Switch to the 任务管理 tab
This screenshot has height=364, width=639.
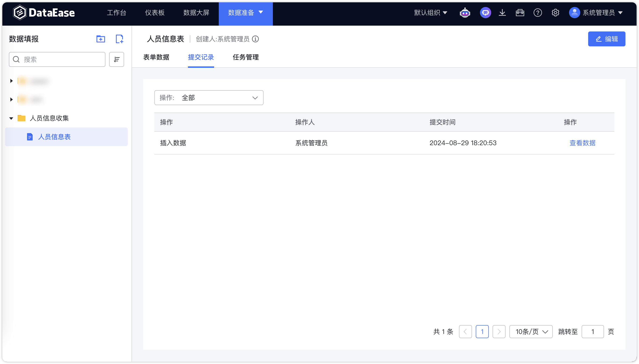click(x=246, y=57)
